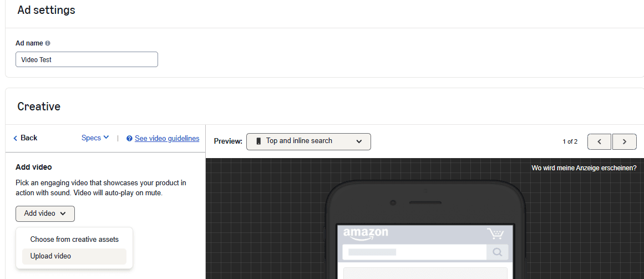
Task: Open the Add video dropdown button
Action: 45,214
